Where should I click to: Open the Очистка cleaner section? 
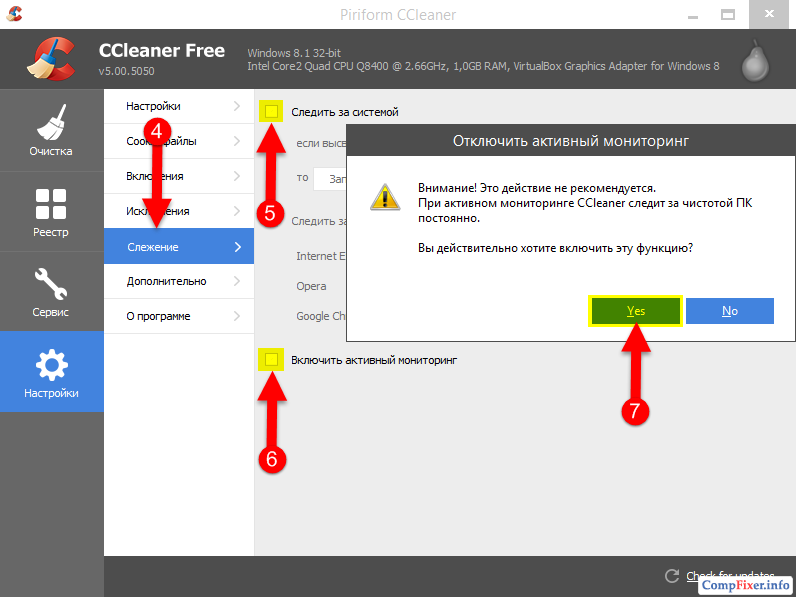pos(51,130)
